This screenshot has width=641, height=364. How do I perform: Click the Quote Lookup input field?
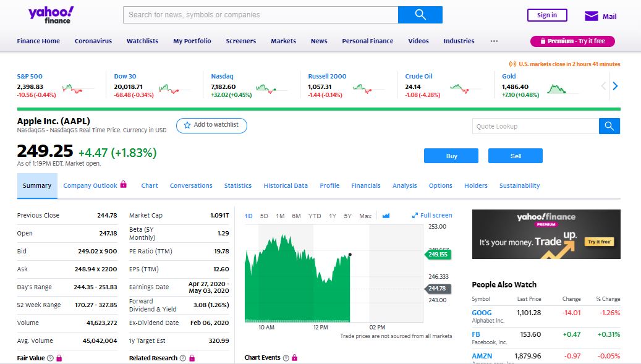coord(535,126)
